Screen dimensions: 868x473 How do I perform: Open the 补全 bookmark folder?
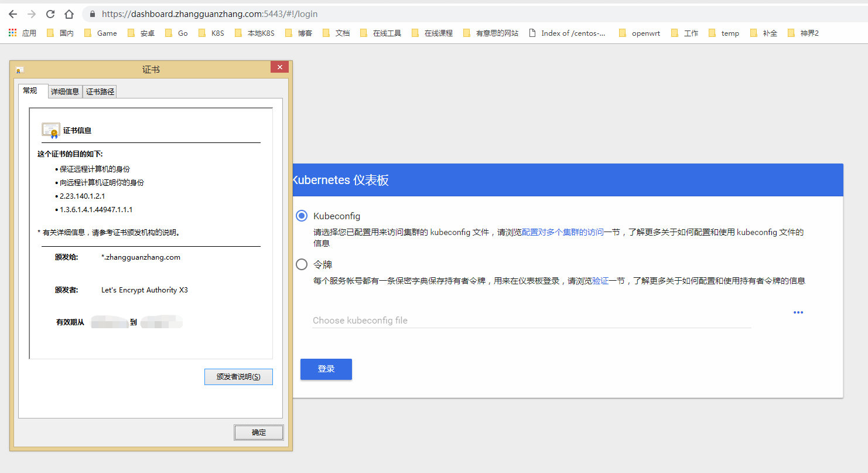pos(763,33)
